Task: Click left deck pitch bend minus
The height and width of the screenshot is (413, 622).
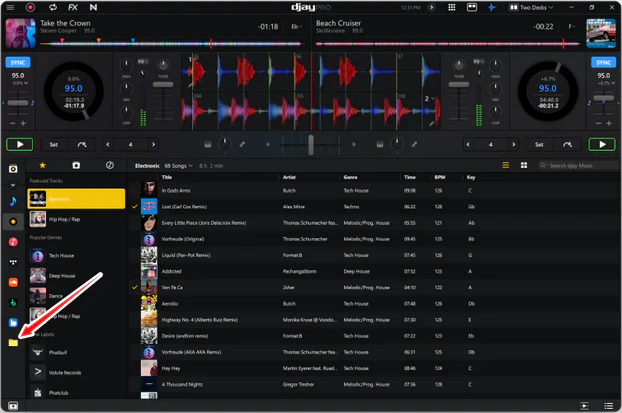Action: pyautogui.click(x=13, y=123)
